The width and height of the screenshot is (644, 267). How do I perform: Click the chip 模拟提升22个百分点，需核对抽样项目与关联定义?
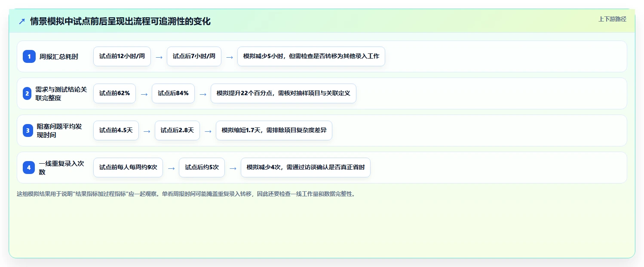283,93
